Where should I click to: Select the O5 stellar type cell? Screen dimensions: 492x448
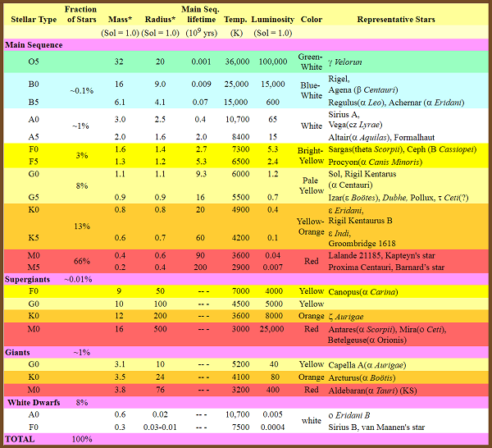33,62
